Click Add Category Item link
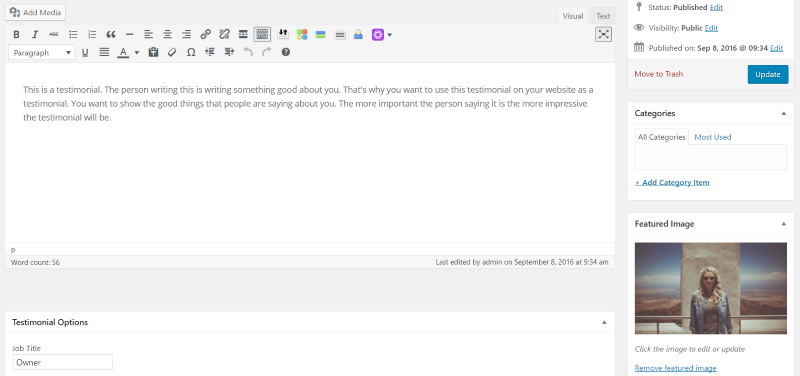The image size is (800, 376). click(x=672, y=183)
